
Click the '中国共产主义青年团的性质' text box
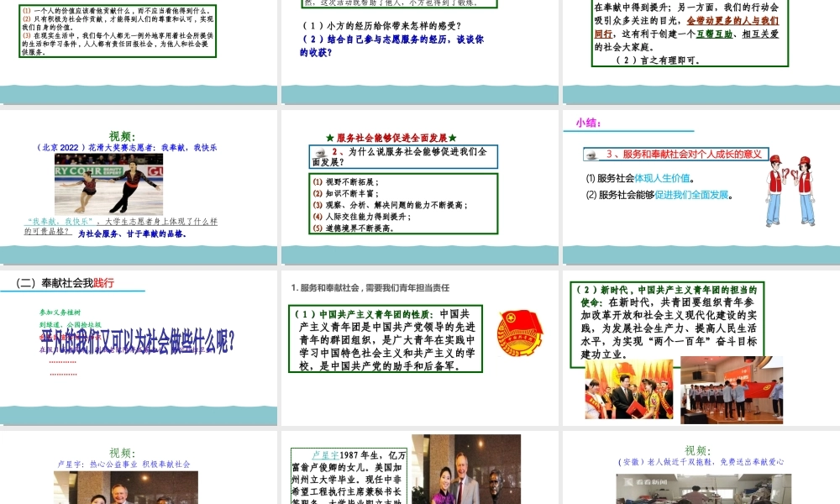point(386,339)
